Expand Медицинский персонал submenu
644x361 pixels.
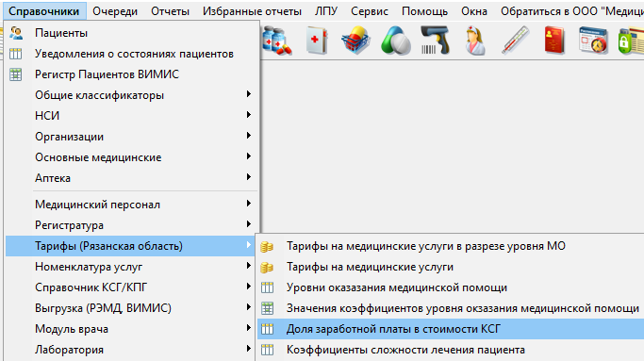(x=131, y=205)
